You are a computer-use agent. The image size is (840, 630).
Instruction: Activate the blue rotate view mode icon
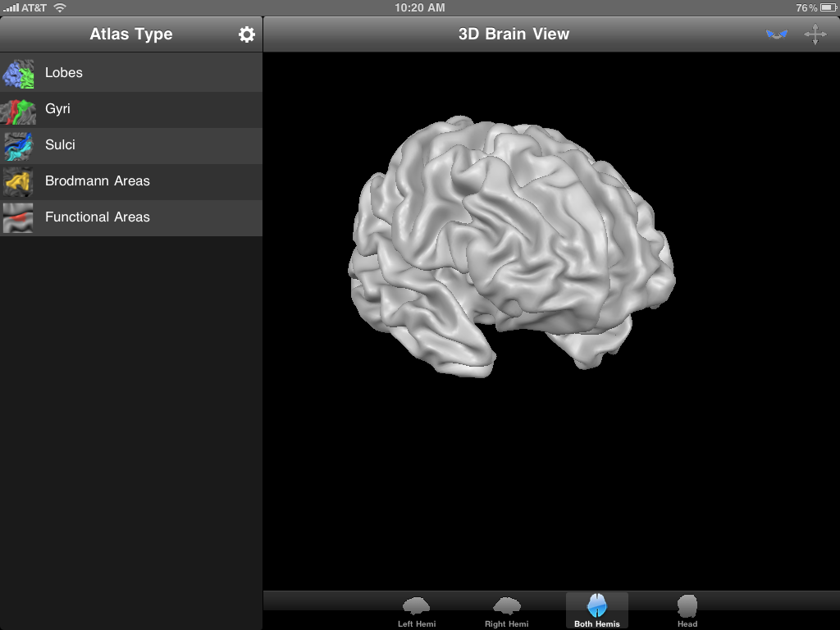point(776,34)
